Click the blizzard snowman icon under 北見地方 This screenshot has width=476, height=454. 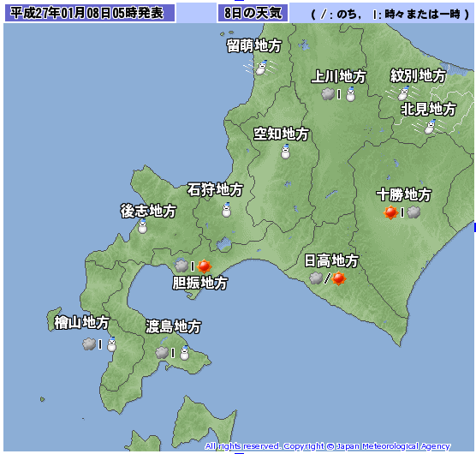(x=429, y=127)
